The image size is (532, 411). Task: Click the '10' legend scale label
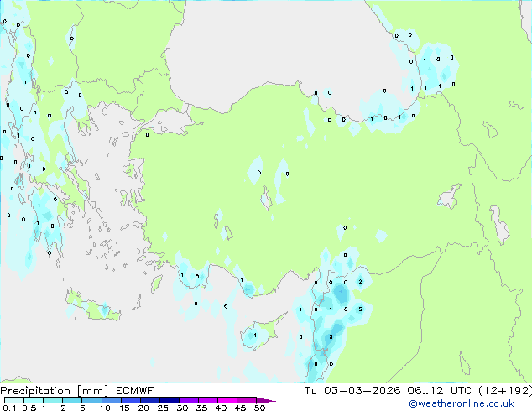pos(105,408)
